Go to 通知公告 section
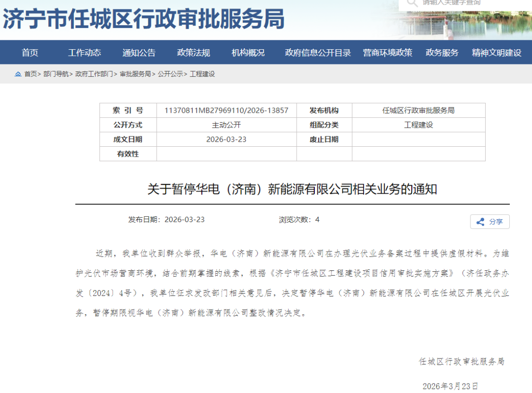Viewport: 532px width, 393px height. point(139,53)
